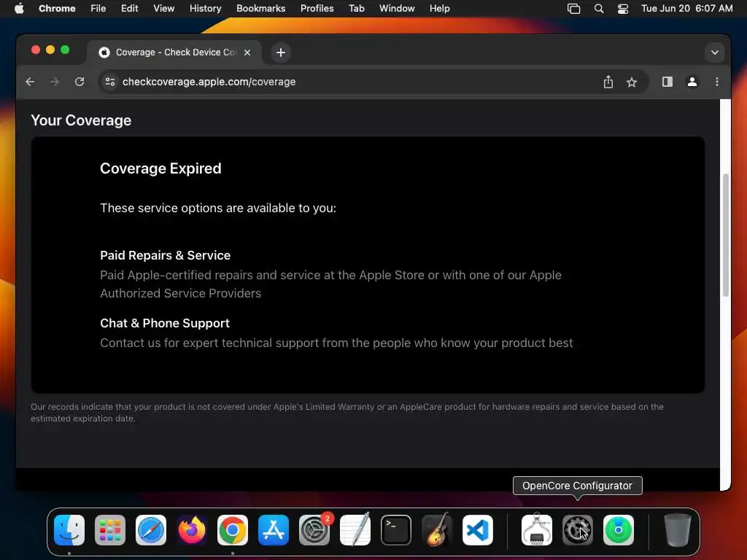Open TextEdit from the dock
Screen dimensions: 747x560
coord(355,530)
